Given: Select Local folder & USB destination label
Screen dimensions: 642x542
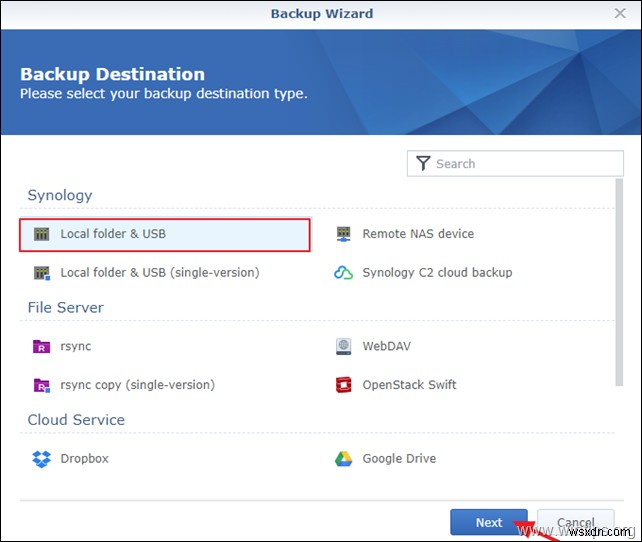Looking at the screenshot, I should pyautogui.click(x=113, y=234).
